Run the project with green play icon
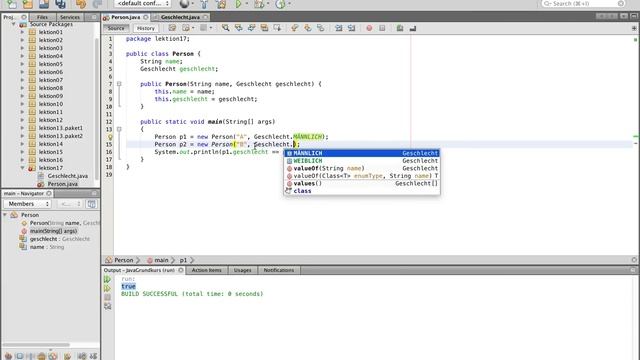Screen dimensions: 640x360 click(x=238, y=4)
